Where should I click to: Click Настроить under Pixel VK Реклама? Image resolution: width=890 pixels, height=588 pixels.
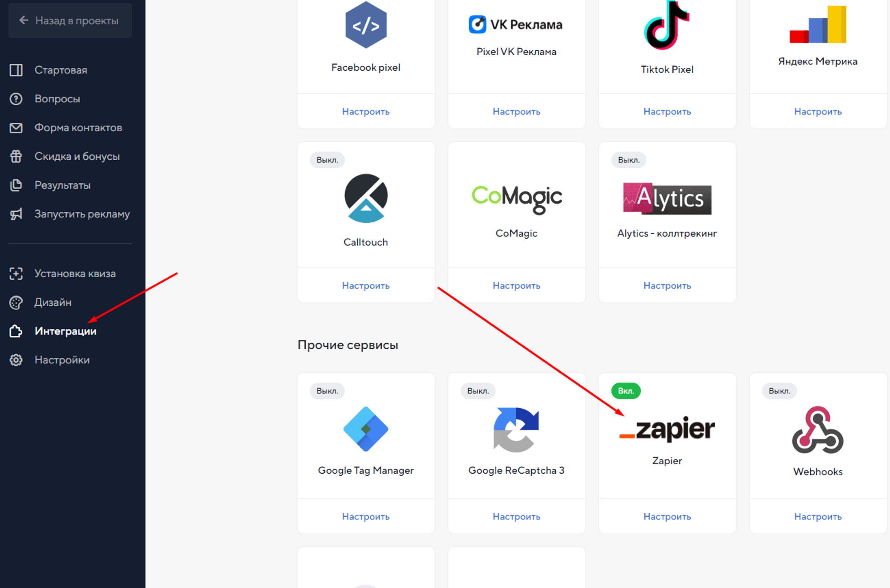click(517, 112)
